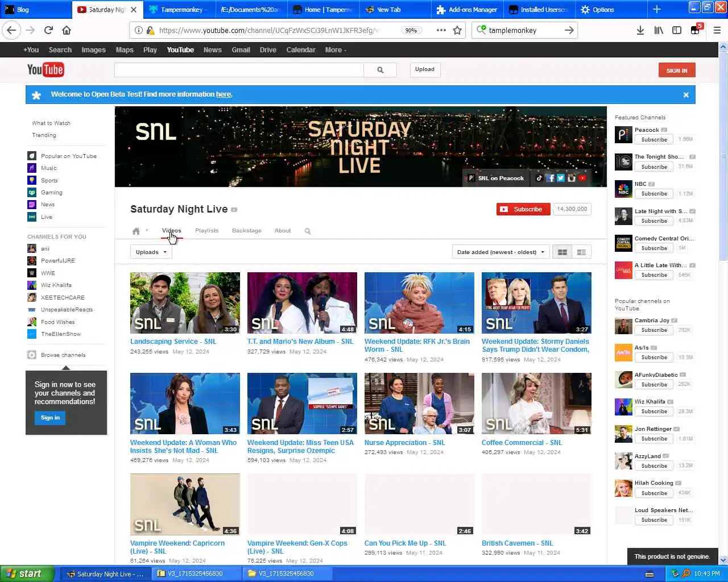
Task: Go to browser Home icon
Action: coord(67,30)
